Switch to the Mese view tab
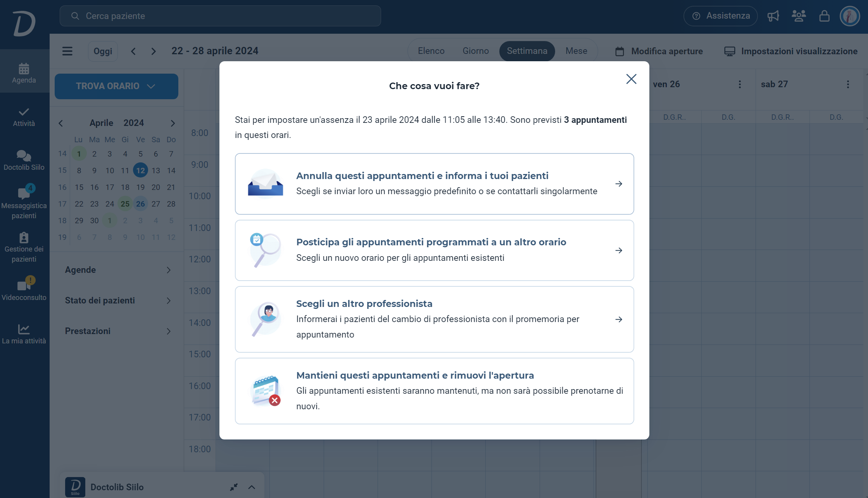The image size is (868, 498). tap(576, 51)
